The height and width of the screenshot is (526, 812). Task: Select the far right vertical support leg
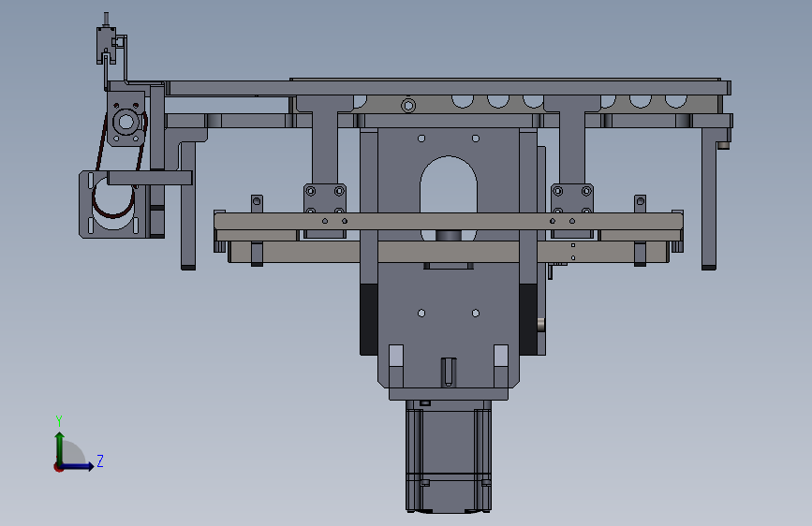click(x=709, y=198)
